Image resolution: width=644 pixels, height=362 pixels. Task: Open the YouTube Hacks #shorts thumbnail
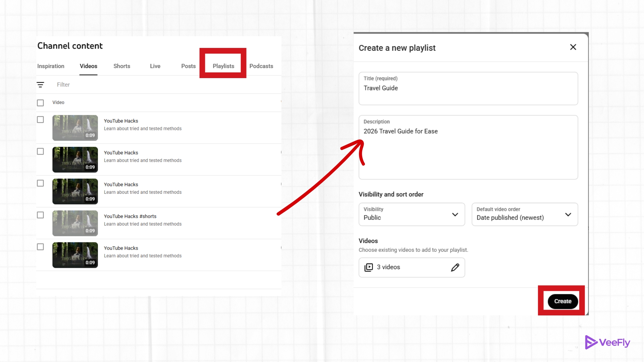pos(75,223)
